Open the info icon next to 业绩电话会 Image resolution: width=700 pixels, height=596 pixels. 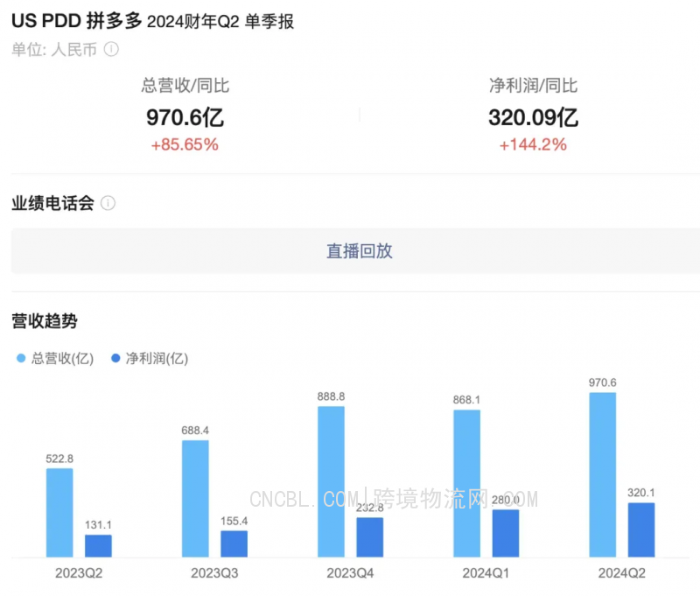pyautogui.click(x=108, y=203)
